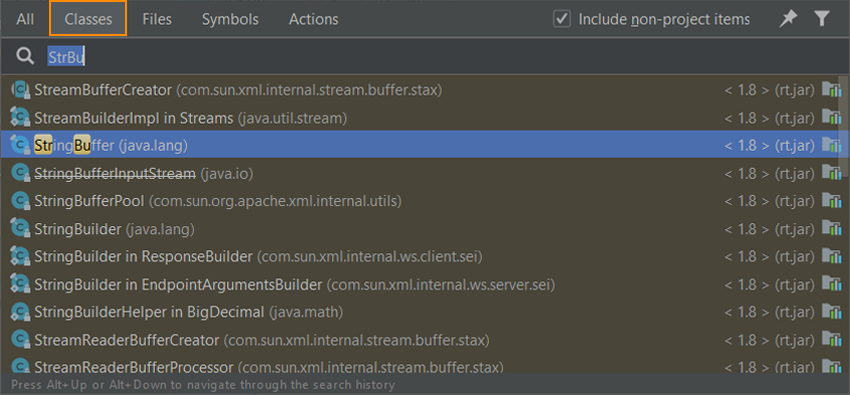Click class icon beside StringBuffer
This screenshot has height=395, width=850.
pos(21,145)
